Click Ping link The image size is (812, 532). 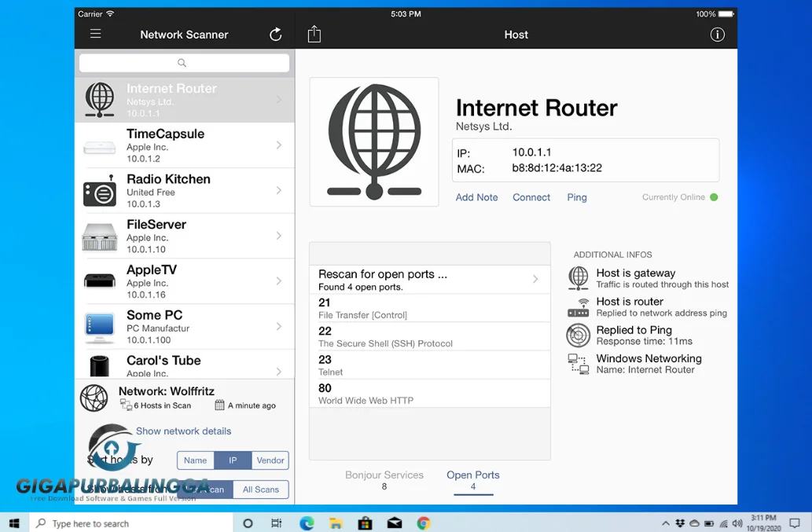coord(577,197)
